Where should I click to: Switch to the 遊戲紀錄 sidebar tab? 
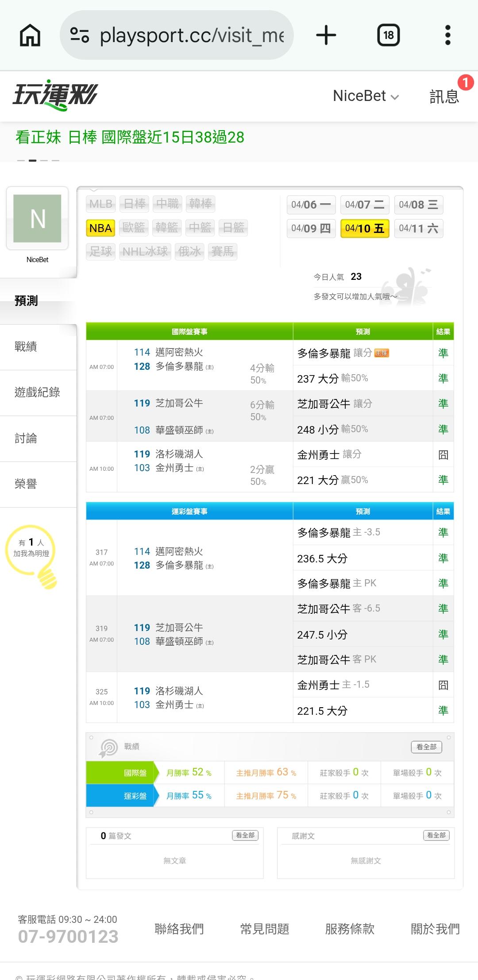click(x=37, y=392)
